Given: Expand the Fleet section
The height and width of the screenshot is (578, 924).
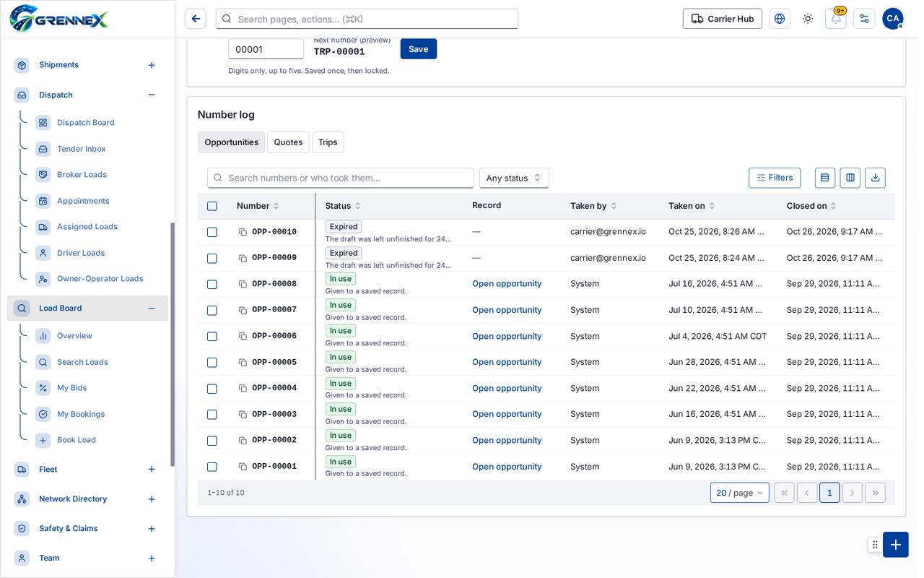Looking at the screenshot, I should [x=152, y=470].
